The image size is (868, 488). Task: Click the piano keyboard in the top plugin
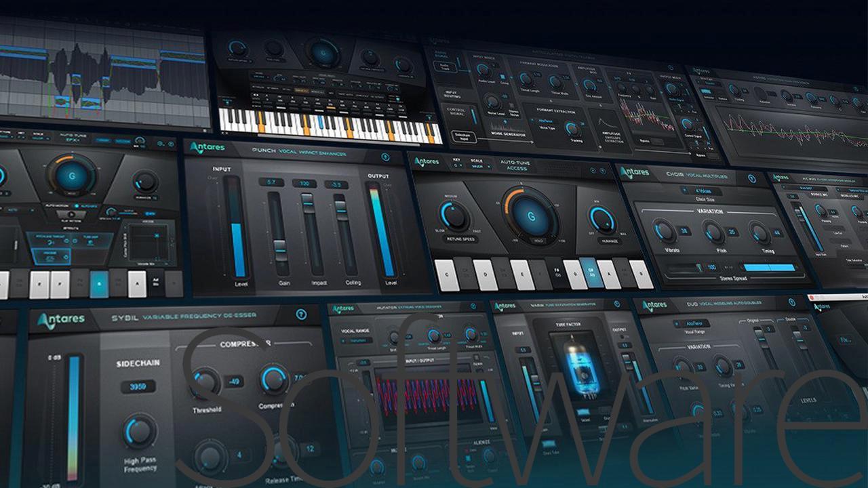pos(330,126)
